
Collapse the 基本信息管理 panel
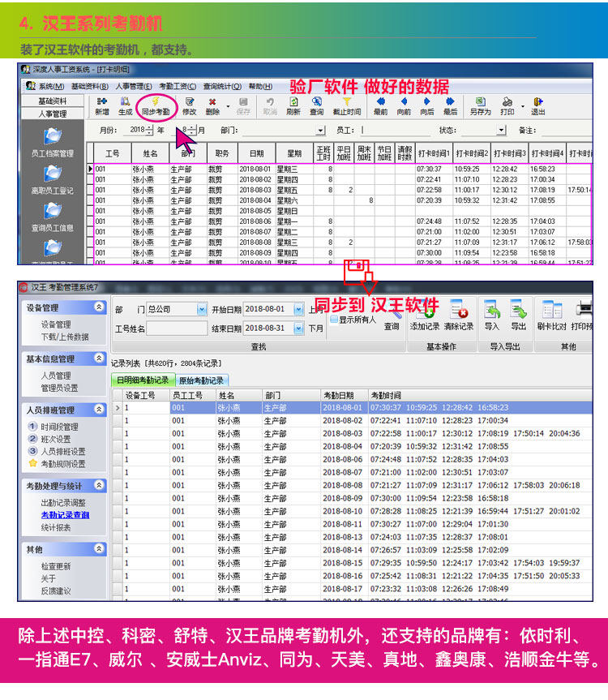tap(99, 358)
